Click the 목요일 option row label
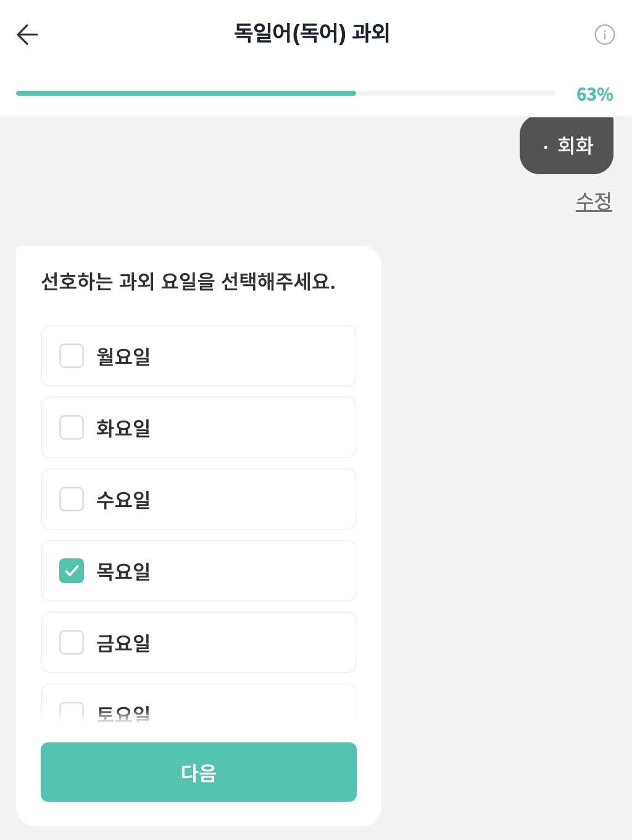This screenshot has height=840, width=632. (x=123, y=571)
